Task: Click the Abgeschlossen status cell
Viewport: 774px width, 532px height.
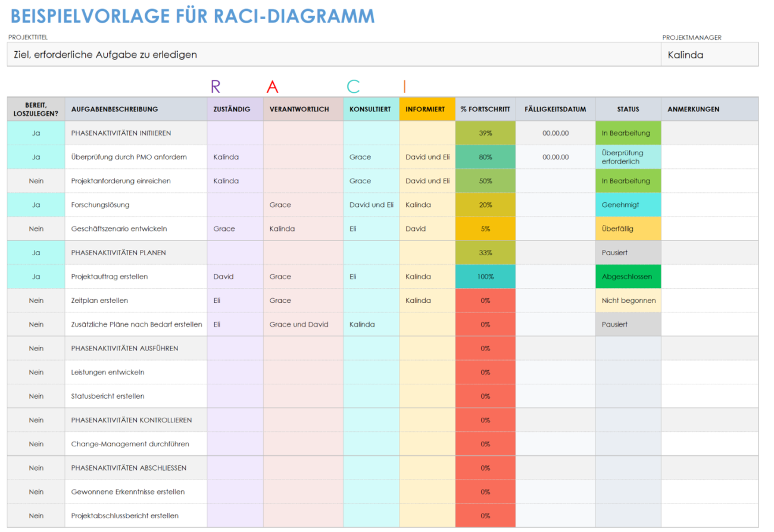Action: click(628, 276)
